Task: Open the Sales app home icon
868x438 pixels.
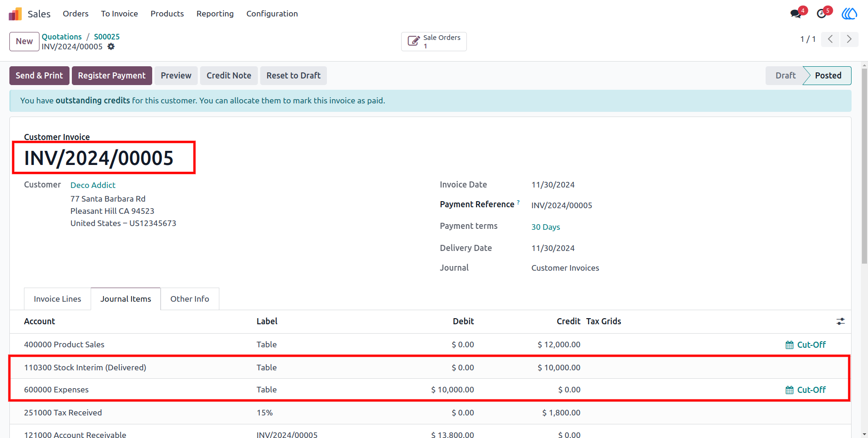Action: click(x=15, y=14)
